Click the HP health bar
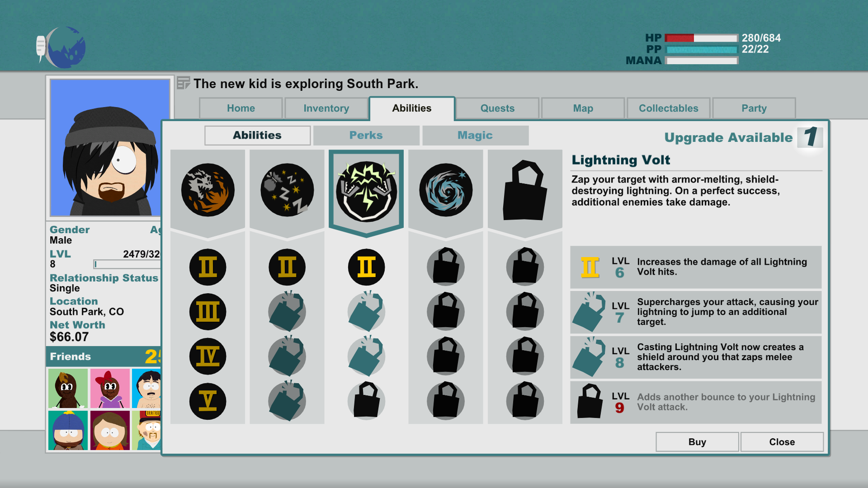 (701, 38)
